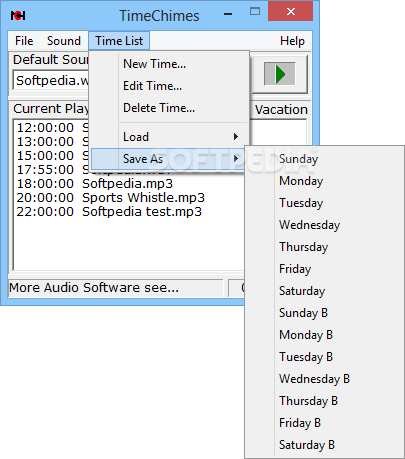This screenshot has width=405, height=459.
Task: Open the File menu
Action: pos(24,41)
